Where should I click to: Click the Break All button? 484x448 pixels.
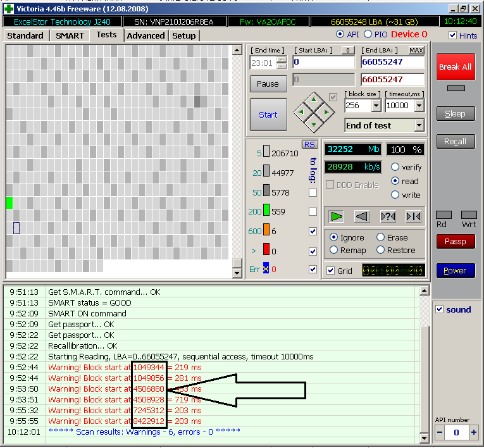coord(455,66)
